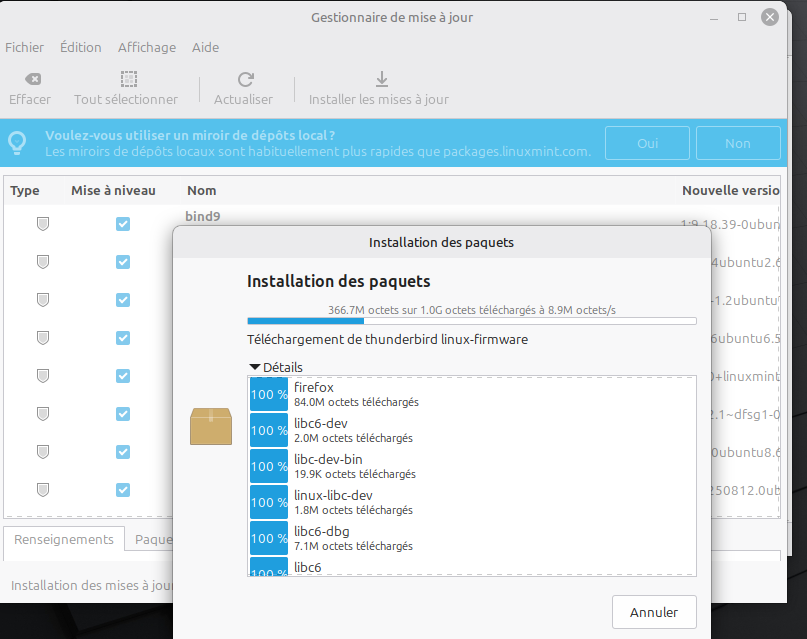Click Installer les mises à jour icon
This screenshot has width=807, height=639.
[381, 79]
